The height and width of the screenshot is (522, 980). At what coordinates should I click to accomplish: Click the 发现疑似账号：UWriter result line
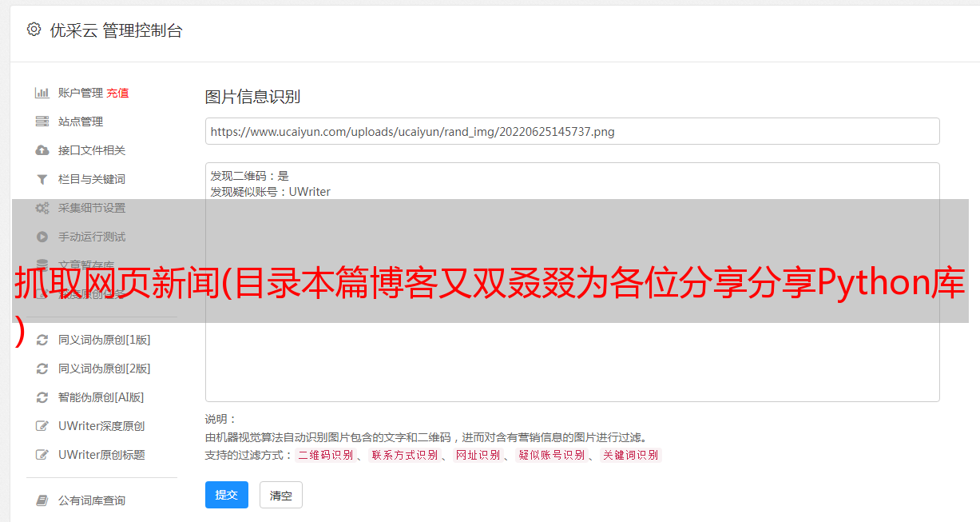(x=271, y=192)
